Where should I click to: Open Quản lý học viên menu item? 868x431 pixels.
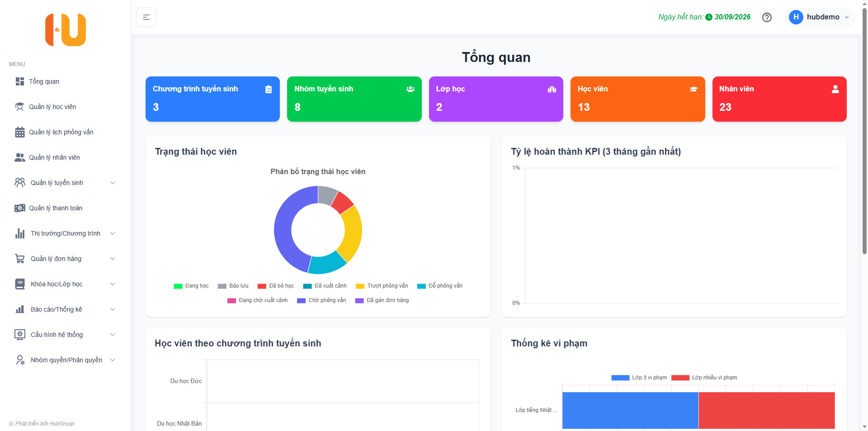coord(52,107)
